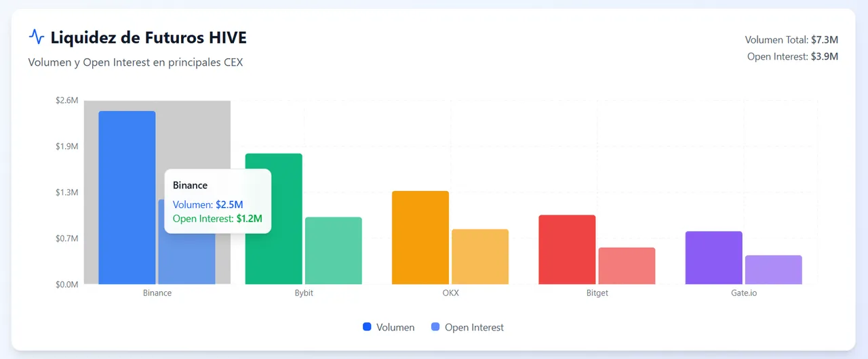This screenshot has height=359, width=868.
Task: Select the Binance volume bar
Action: click(x=127, y=198)
